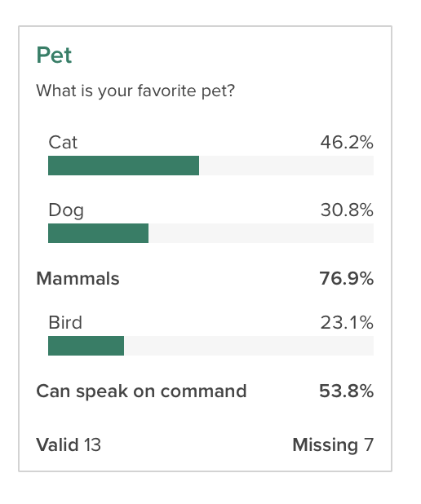
Task: Click the green Bird percentage bar
Action: click(86, 346)
